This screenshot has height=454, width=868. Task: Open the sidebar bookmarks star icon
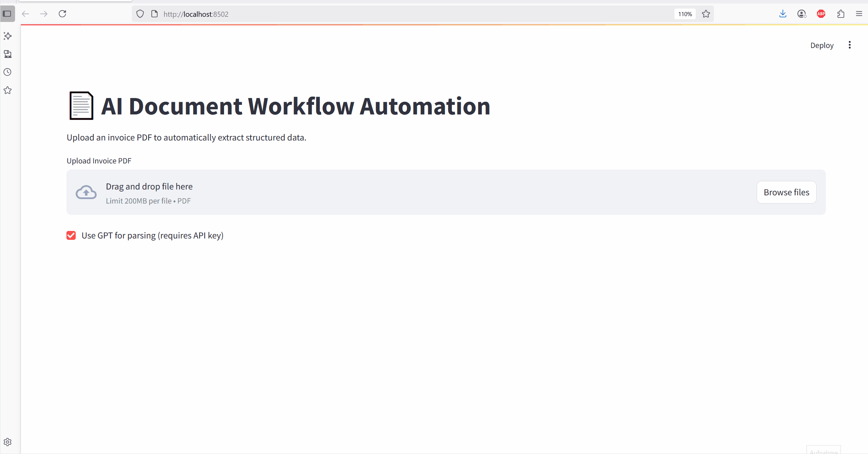8,90
